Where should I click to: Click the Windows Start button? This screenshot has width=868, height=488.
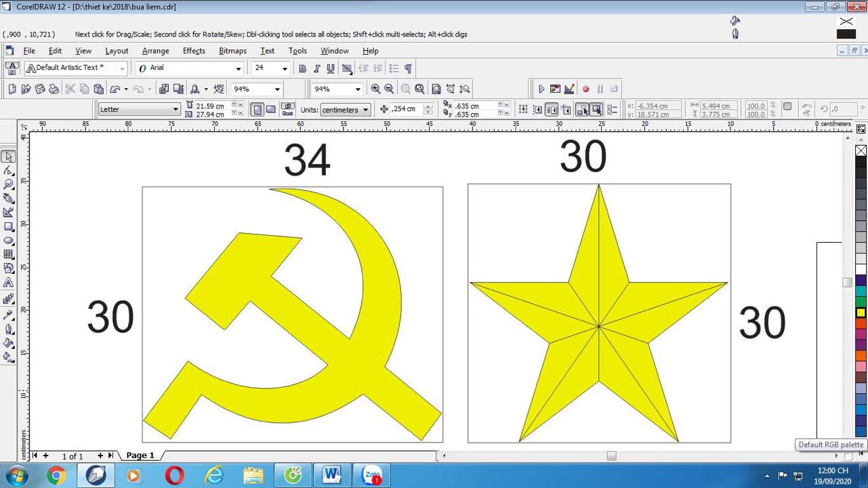16,475
